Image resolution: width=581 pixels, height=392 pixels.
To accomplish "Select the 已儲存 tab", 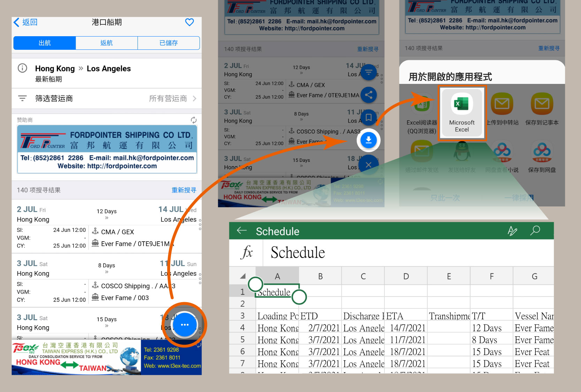I will (x=169, y=43).
